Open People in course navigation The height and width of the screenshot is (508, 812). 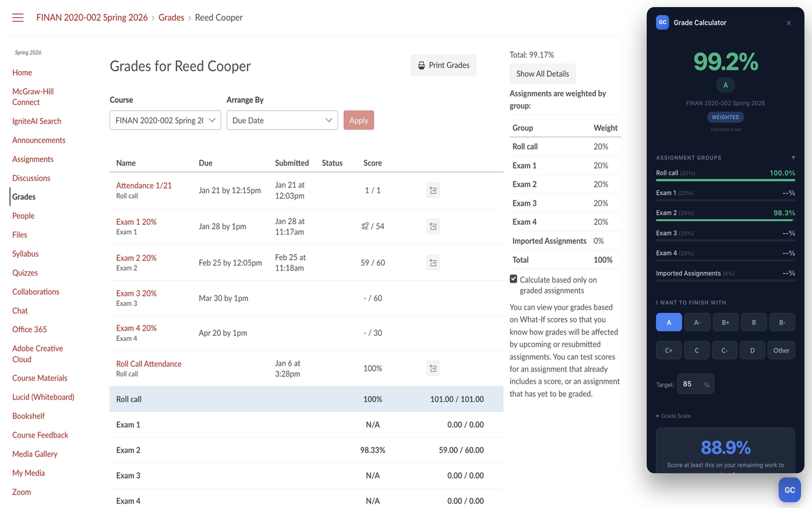pos(23,216)
